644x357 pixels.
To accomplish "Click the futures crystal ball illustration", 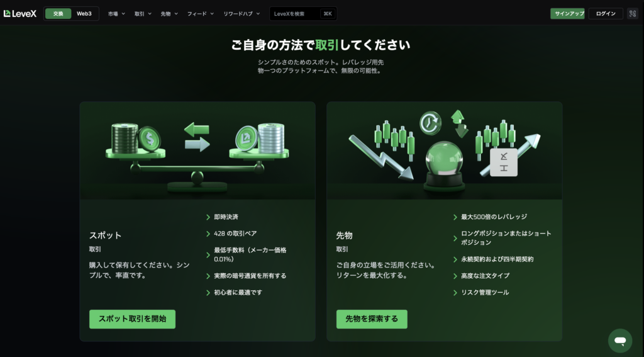I will (x=445, y=150).
